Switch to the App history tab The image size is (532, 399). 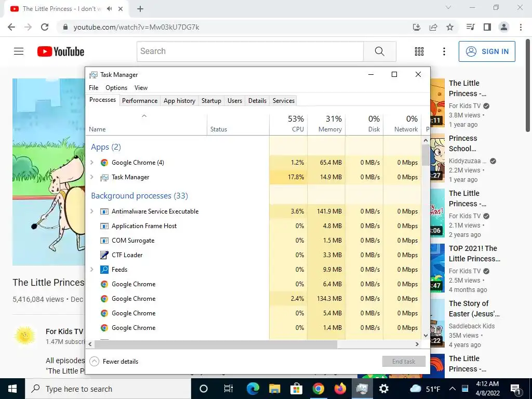coord(179,101)
